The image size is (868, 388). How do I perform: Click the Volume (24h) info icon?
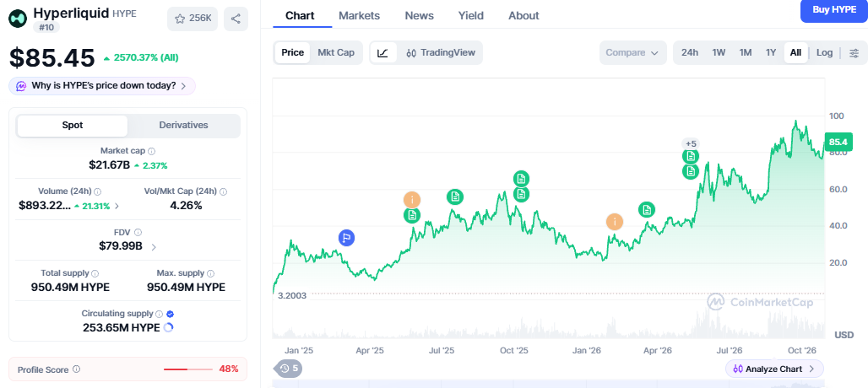(x=97, y=191)
